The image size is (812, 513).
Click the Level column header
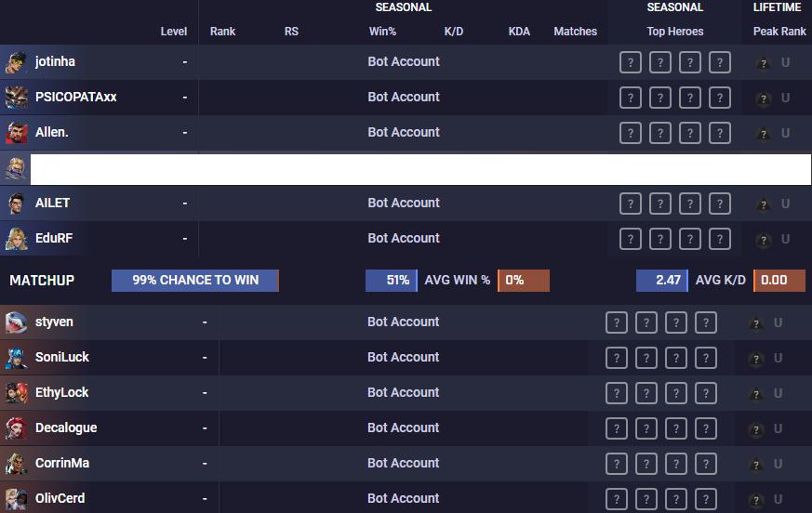(174, 32)
